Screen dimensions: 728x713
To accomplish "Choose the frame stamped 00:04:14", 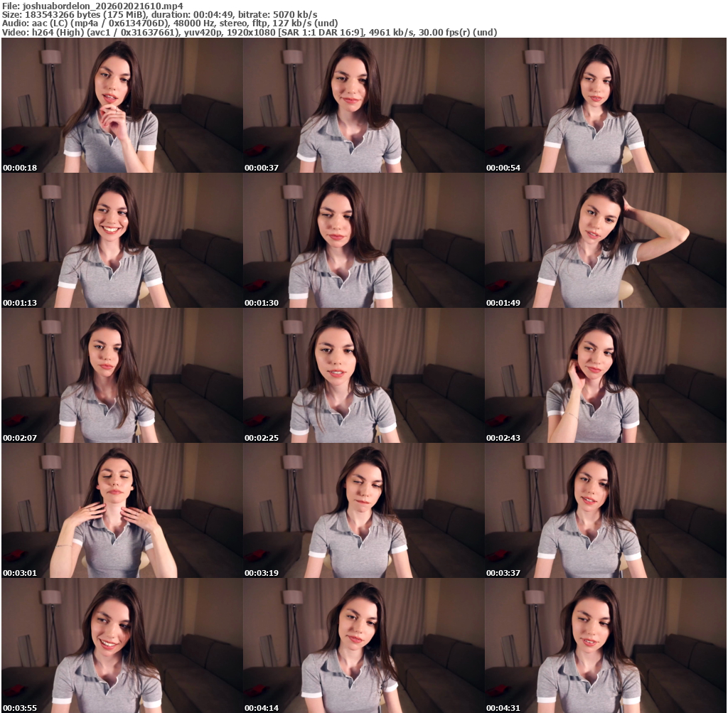I will point(364,645).
